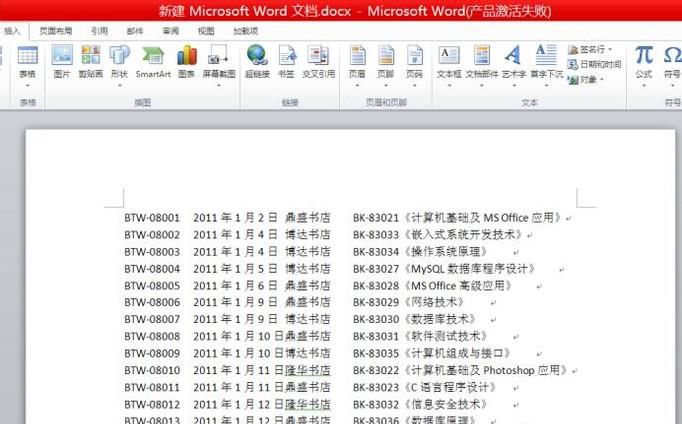Click 鼎盛书店 in the BTW-08006 row
The height and width of the screenshot is (424, 682).
(x=308, y=302)
